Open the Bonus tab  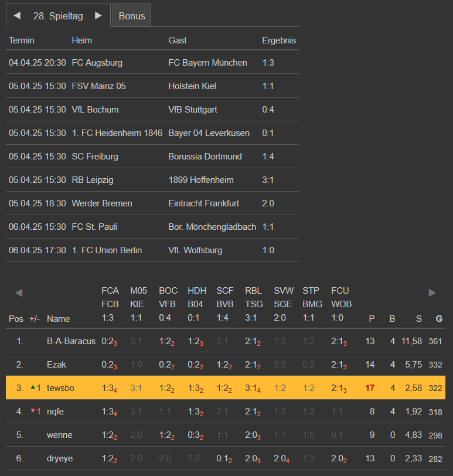click(x=132, y=16)
